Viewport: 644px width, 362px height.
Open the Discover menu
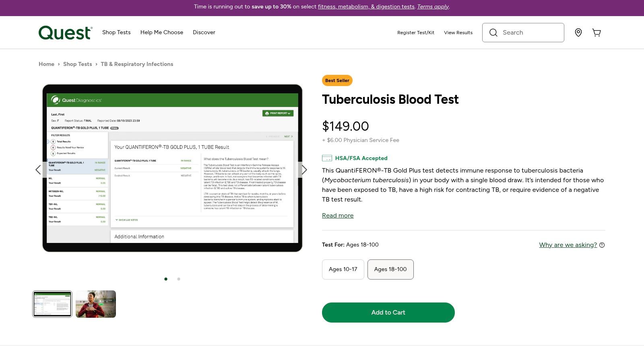click(204, 32)
